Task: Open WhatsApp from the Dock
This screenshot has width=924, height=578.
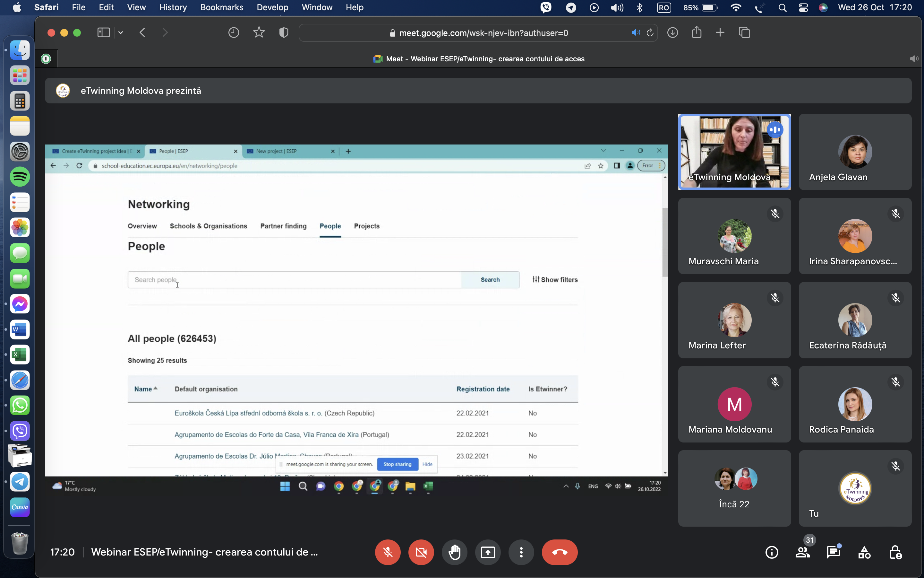Action: (20, 405)
